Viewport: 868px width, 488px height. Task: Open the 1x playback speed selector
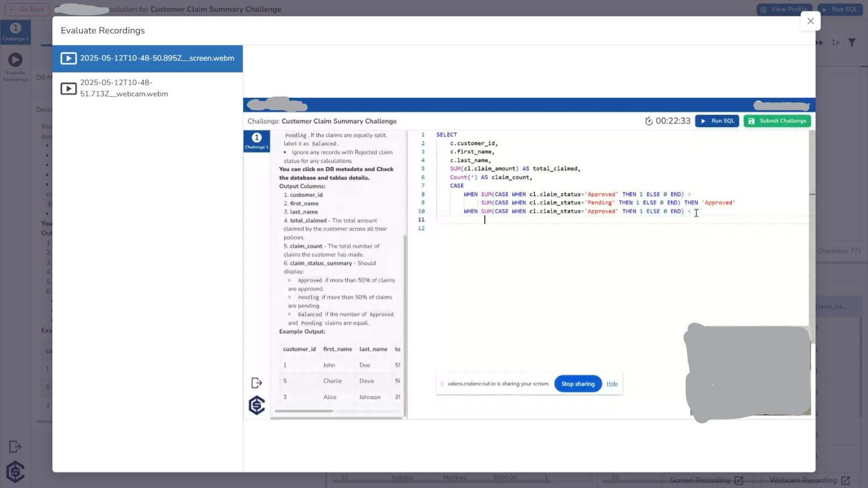coord(835,43)
